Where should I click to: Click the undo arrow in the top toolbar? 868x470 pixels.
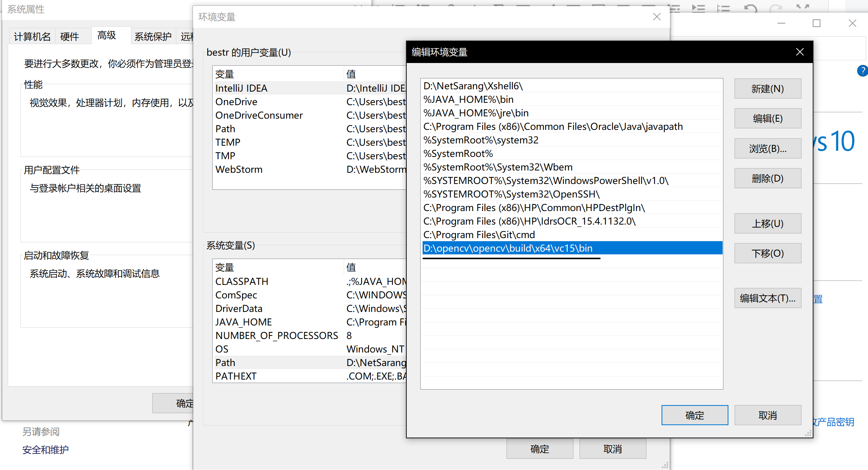(750, 8)
